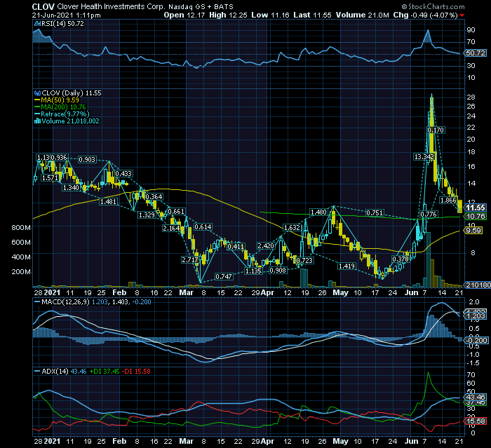
Task: Click the 0.614 retrace label
Action: tap(203, 226)
